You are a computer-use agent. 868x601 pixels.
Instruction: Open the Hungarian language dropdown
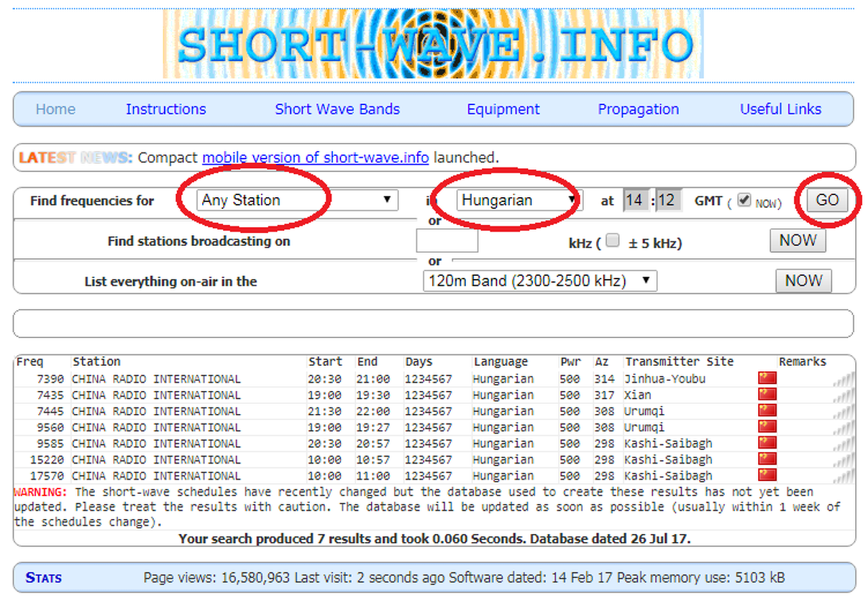[519, 200]
